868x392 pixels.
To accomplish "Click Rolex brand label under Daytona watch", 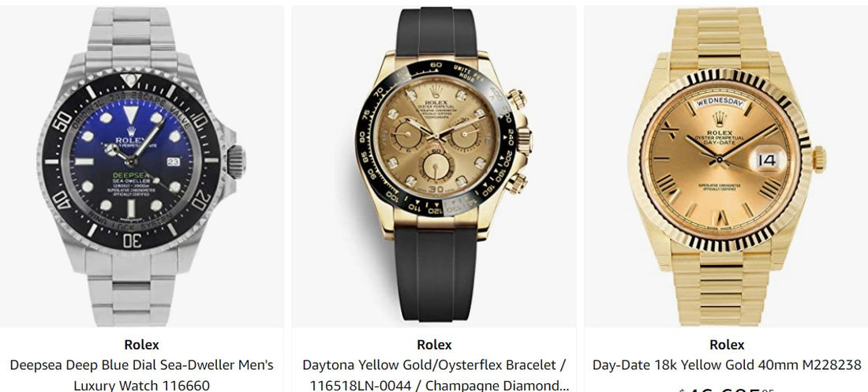I will 435,345.
